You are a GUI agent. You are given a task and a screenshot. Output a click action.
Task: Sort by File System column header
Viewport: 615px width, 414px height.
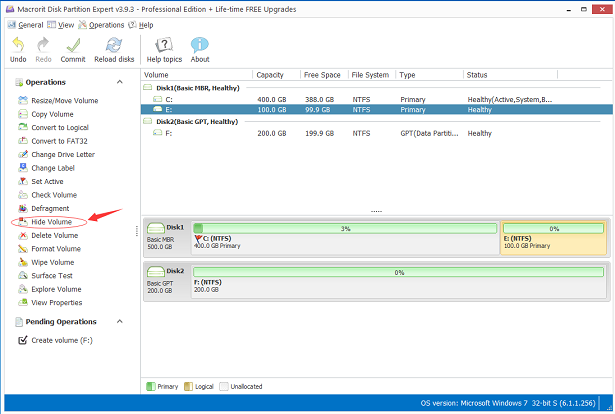point(372,75)
